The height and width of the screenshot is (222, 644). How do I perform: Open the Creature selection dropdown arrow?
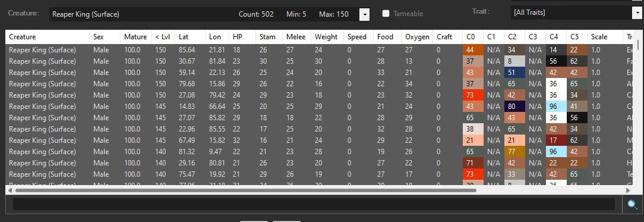click(364, 14)
